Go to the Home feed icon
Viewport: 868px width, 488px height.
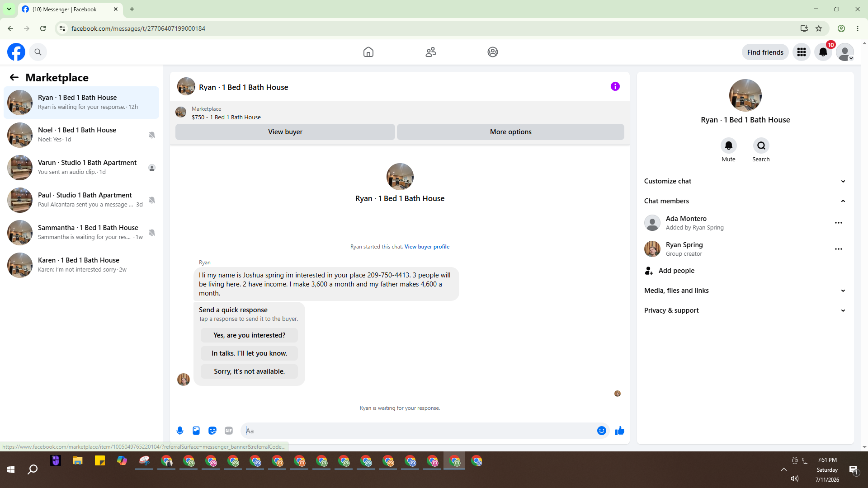368,52
